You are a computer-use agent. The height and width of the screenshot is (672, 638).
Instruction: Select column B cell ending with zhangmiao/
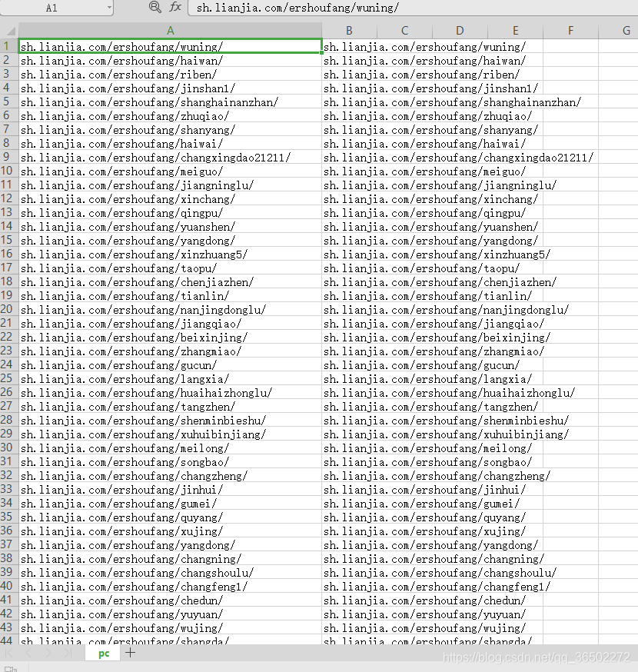(x=349, y=351)
